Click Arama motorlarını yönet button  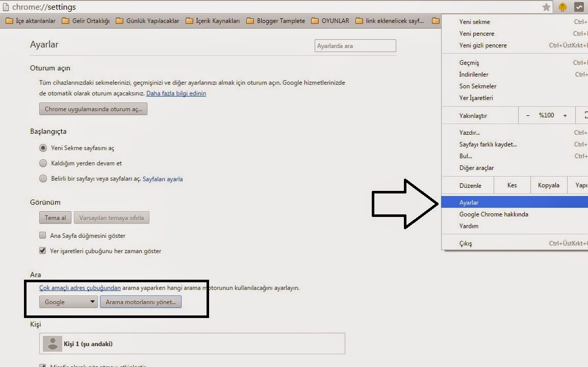(x=141, y=302)
